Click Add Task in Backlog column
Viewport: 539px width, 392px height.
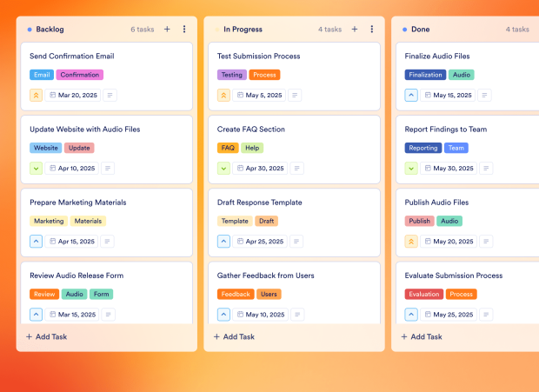pyautogui.click(x=47, y=336)
